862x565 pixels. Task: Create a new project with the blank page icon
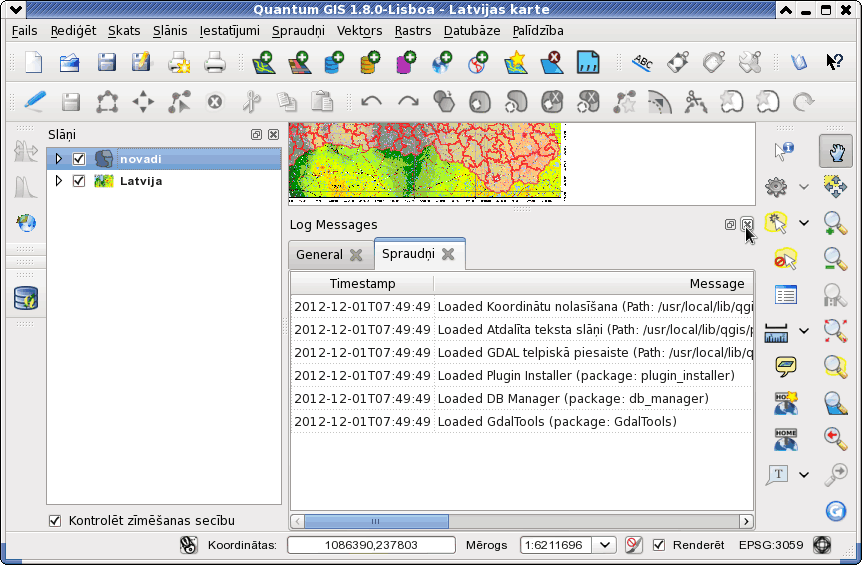point(34,62)
